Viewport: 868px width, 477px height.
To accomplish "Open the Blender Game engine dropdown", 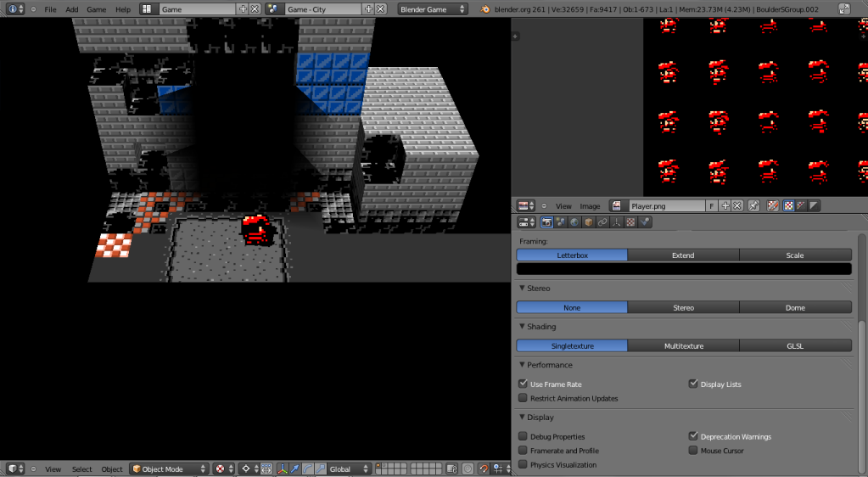I will 433,8.
